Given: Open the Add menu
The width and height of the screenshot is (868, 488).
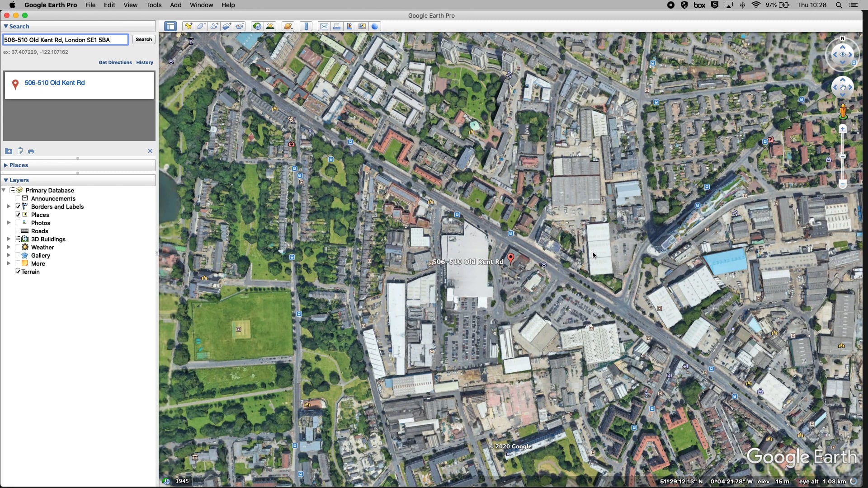Looking at the screenshot, I should coord(175,5).
